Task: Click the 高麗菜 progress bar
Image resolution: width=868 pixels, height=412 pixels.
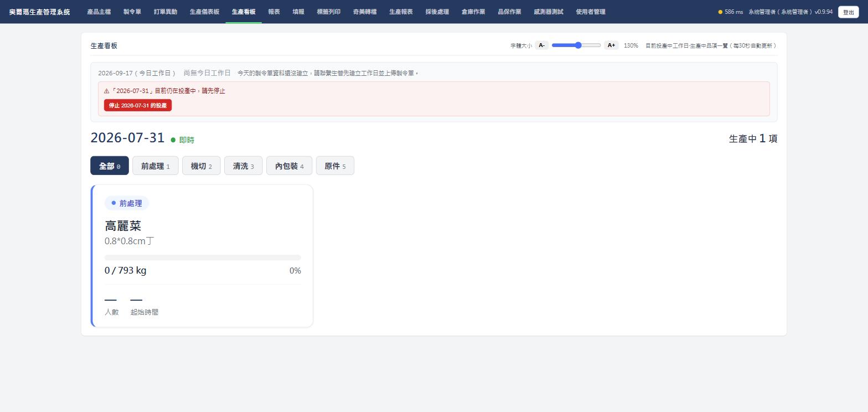Action: pyautogui.click(x=203, y=257)
